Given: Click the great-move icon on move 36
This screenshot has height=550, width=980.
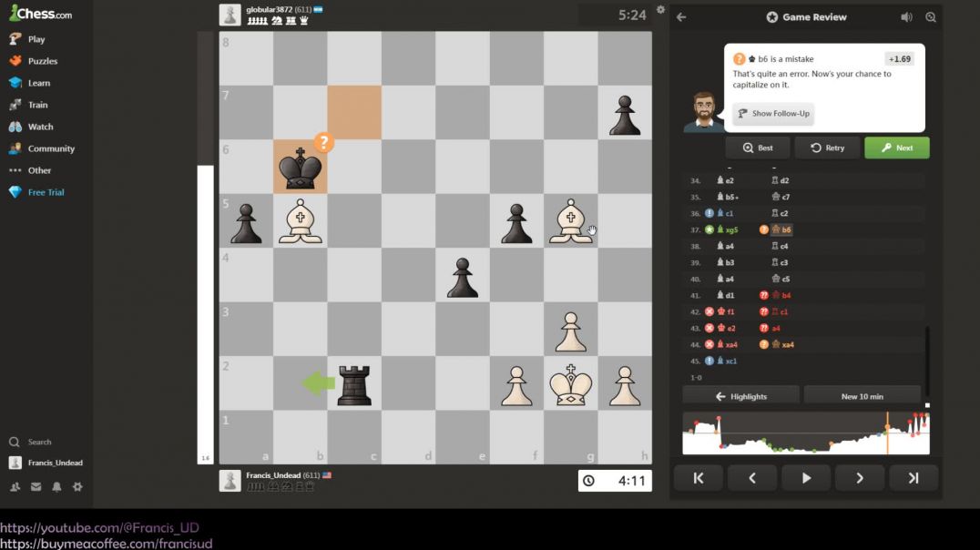Looking at the screenshot, I should coord(709,213).
